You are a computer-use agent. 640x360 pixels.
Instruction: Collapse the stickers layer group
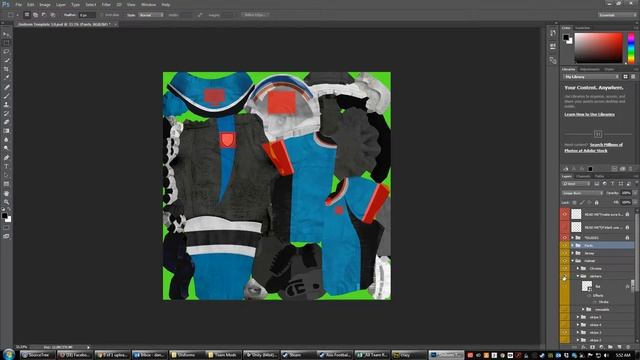(x=578, y=276)
